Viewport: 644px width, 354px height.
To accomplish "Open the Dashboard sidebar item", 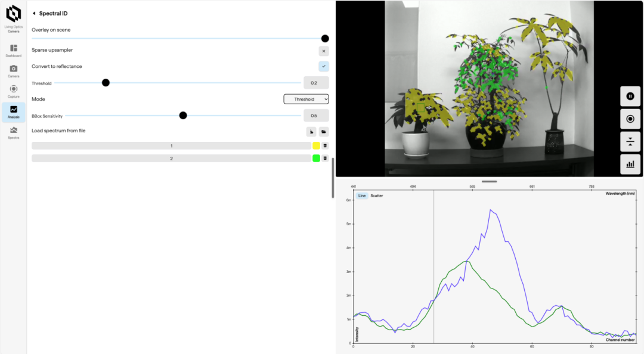I will coord(13,50).
